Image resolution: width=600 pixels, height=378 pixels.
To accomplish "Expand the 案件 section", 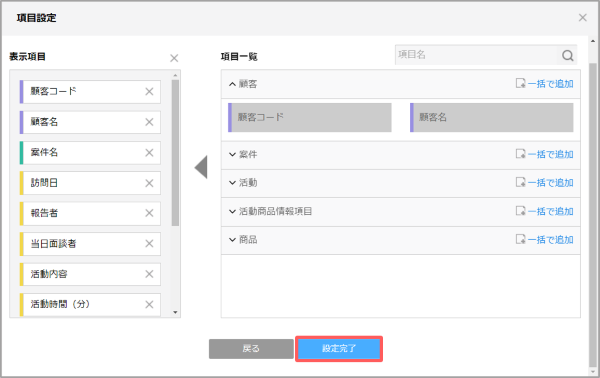I will coord(232,155).
